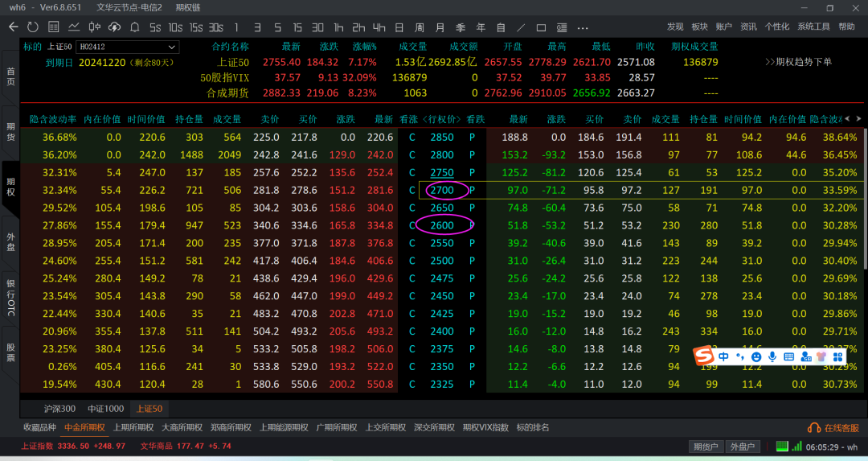The height and width of the screenshot is (461, 868).
Task: Select the 10s chart period
Action: point(175,27)
